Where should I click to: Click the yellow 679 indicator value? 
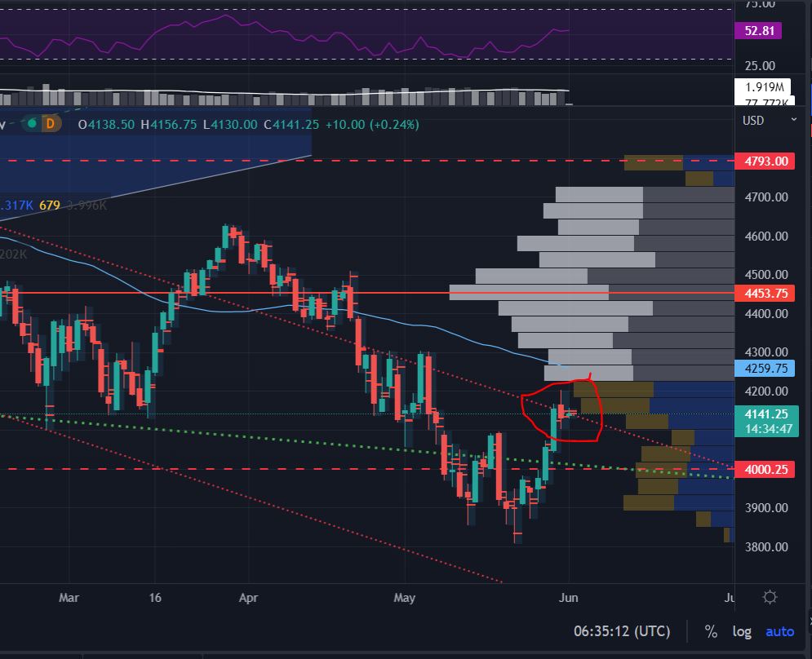tap(50, 205)
